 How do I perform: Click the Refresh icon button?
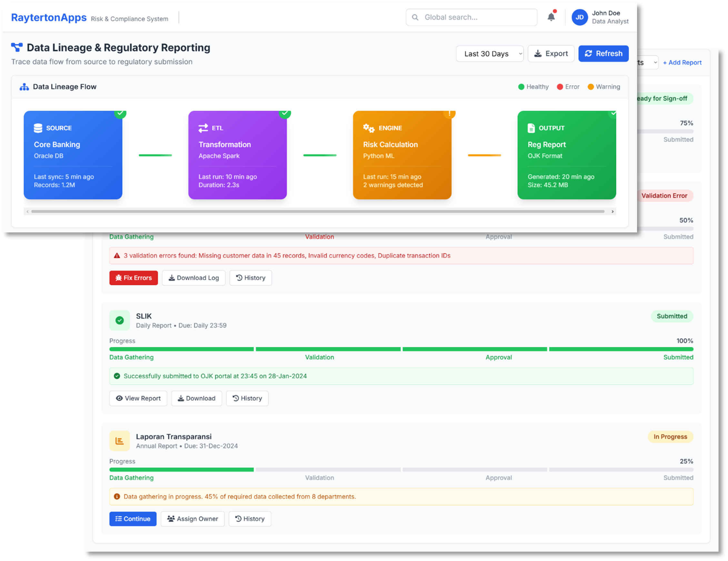pos(589,53)
